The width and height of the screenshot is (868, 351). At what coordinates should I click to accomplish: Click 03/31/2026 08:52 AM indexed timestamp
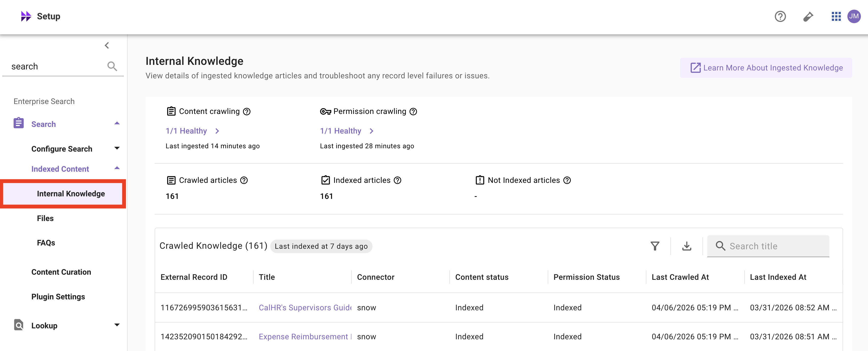pos(793,308)
